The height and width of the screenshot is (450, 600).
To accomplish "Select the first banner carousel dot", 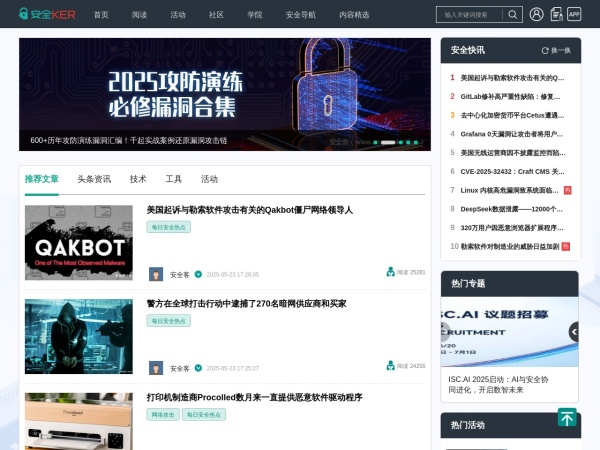I will pos(375,142).
